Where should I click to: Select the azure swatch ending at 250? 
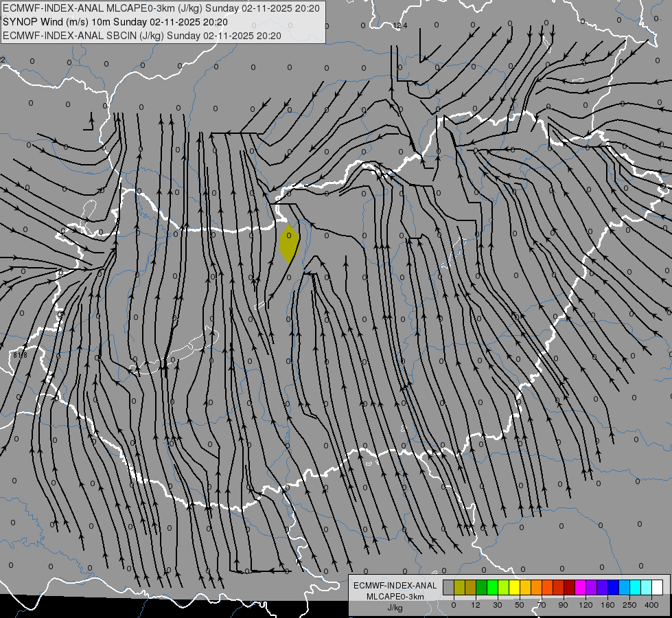(625, 587)
